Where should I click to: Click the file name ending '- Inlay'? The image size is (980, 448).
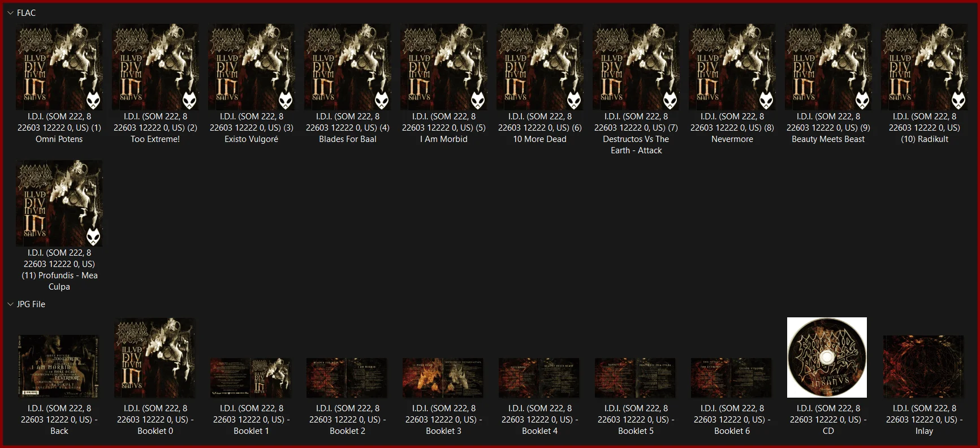click(925, 420)
